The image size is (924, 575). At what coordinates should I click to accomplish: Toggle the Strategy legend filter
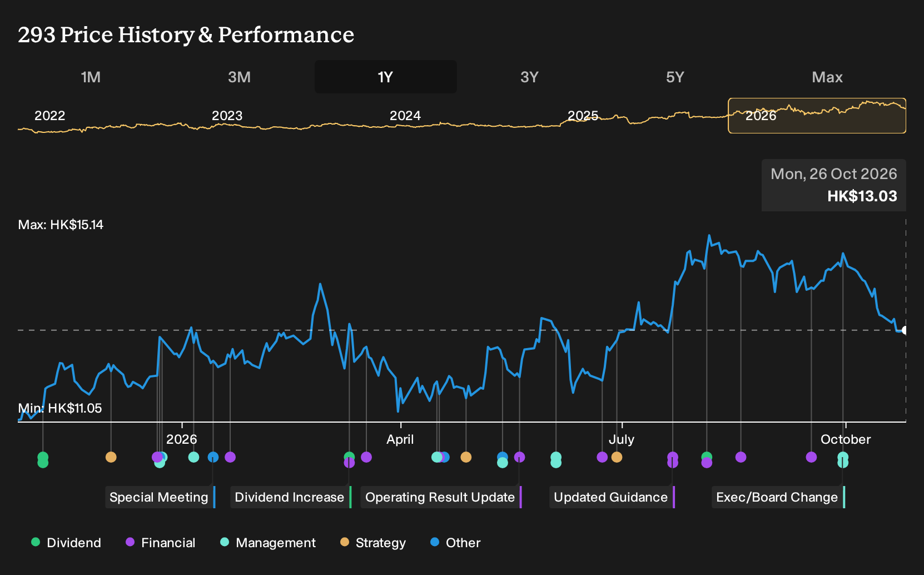[373, 543]
